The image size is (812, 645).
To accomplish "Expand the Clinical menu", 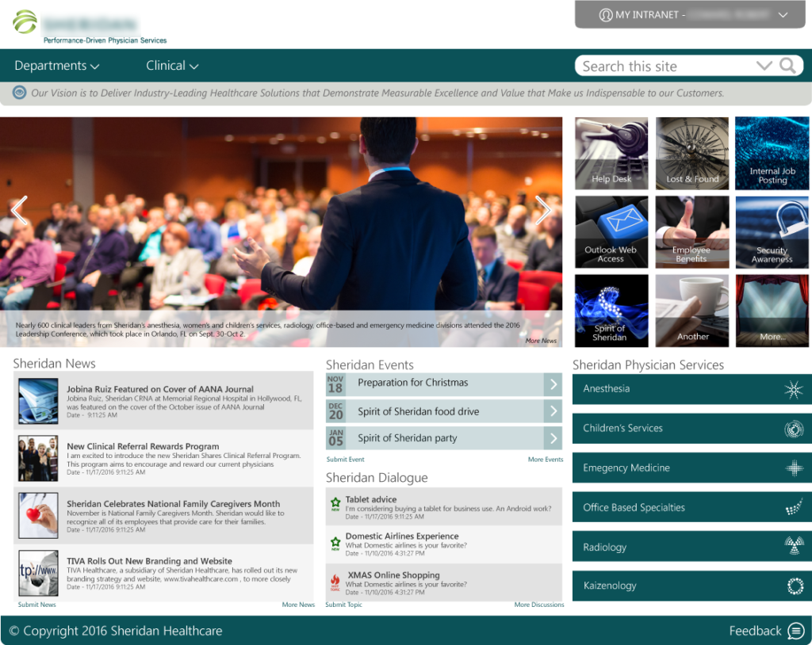I will pyautogui.click(x=172, y=66).
